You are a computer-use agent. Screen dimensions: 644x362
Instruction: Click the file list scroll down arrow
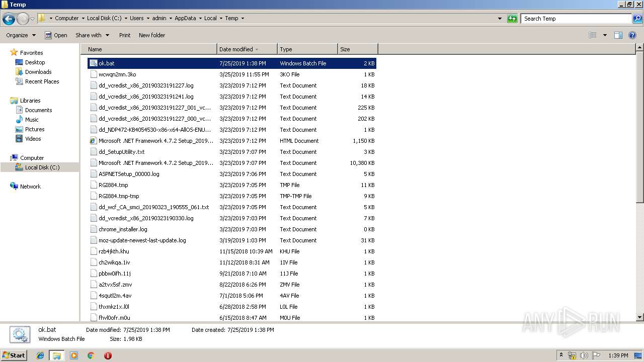639,317
